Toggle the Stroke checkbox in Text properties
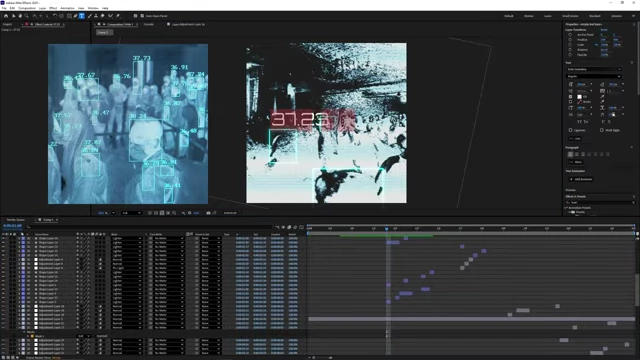 click(x=571, y=102)
